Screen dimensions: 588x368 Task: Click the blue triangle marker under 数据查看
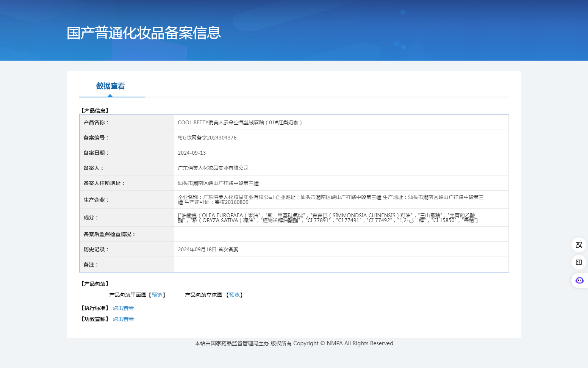[110, 96]
